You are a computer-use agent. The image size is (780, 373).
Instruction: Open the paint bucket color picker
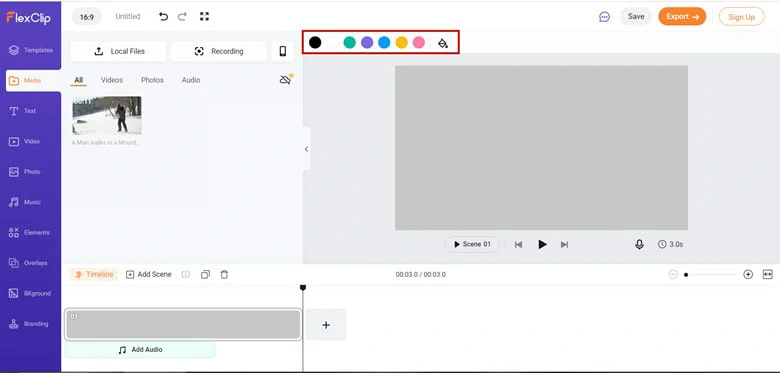(443, 43)
